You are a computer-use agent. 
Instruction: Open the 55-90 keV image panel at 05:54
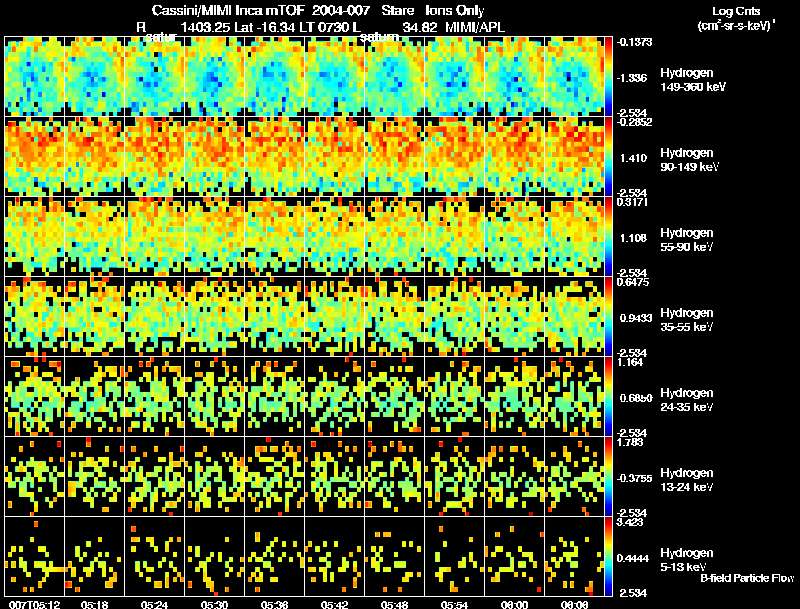[x=455, y=237]
